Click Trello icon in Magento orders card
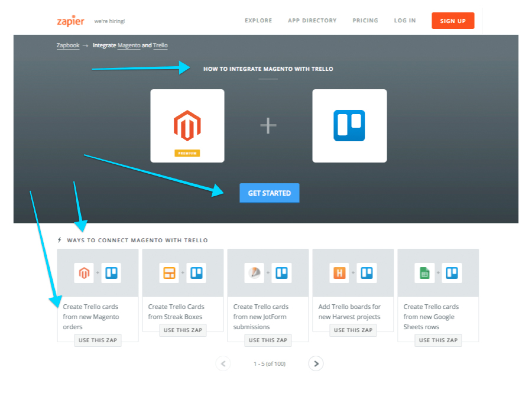The image size is (532, 393). pos(111,273)
